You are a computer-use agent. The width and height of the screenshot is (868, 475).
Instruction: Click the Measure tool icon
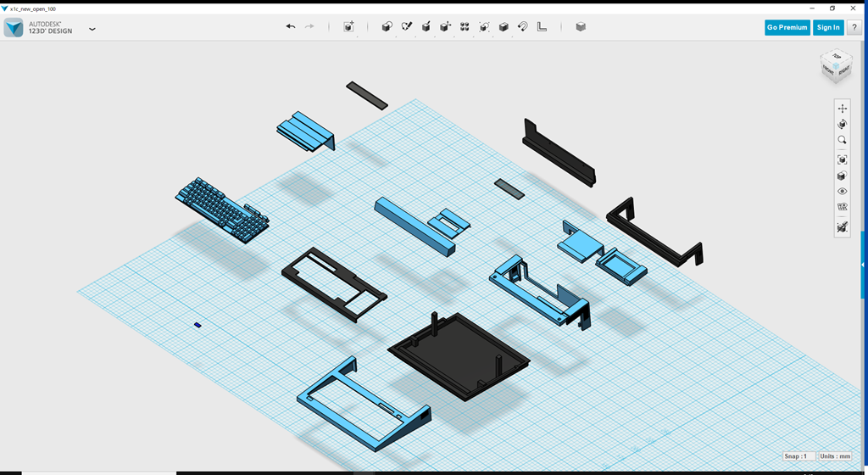coord(542,27)
